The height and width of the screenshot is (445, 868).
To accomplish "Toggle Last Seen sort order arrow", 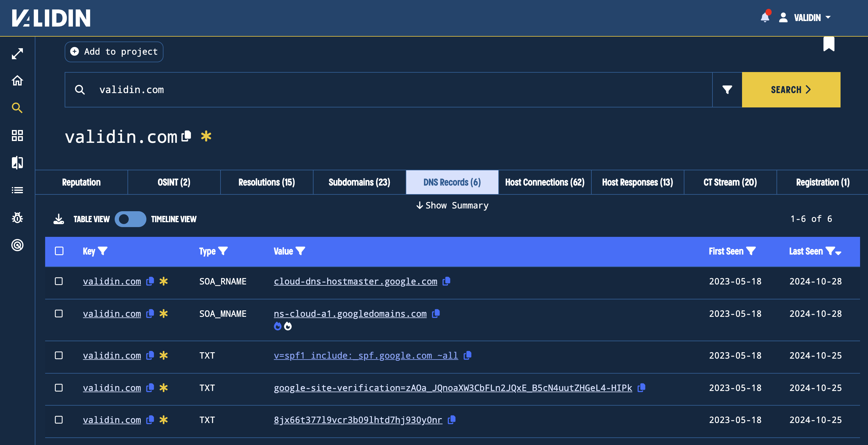I will click(x=838, y=253).
